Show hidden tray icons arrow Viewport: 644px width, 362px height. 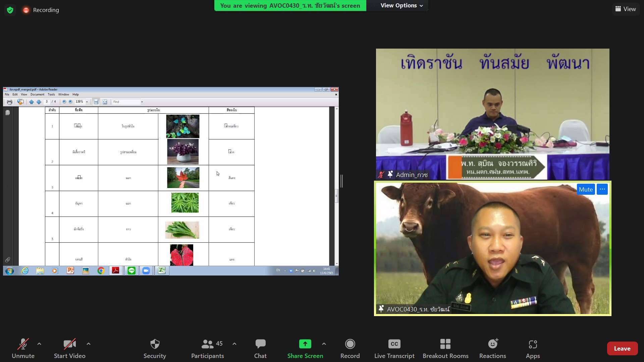click(x=285, y=271)
